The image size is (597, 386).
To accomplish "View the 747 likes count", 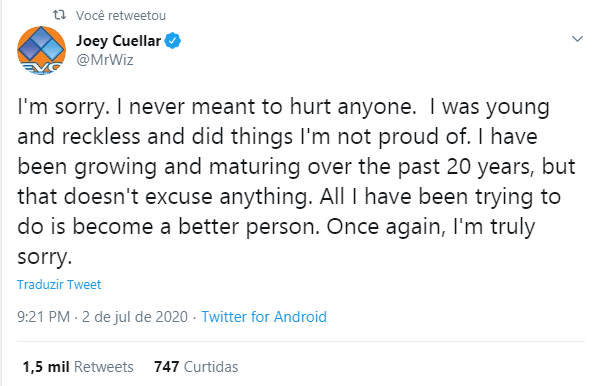I will [166, 367].
